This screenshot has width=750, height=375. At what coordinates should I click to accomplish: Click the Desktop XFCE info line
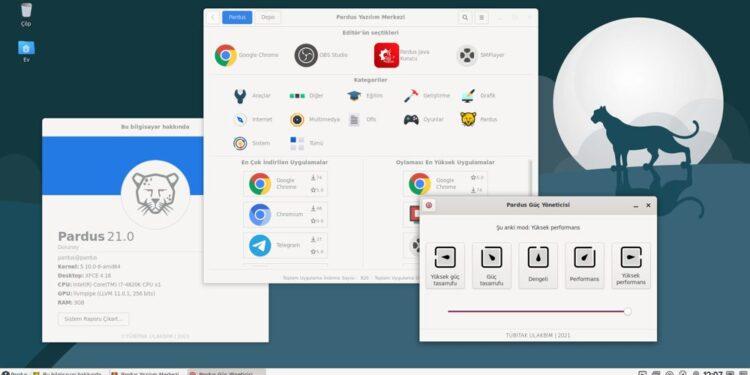[x=84, y=276]
